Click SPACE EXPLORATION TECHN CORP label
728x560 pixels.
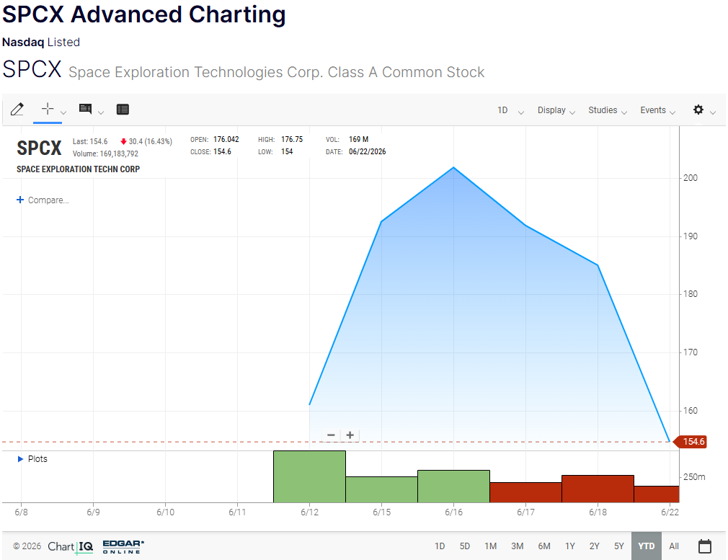(78, 169)
